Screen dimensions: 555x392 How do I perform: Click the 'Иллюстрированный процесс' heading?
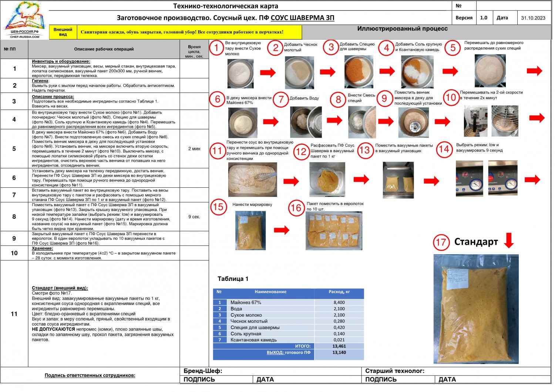pos(402,29)
